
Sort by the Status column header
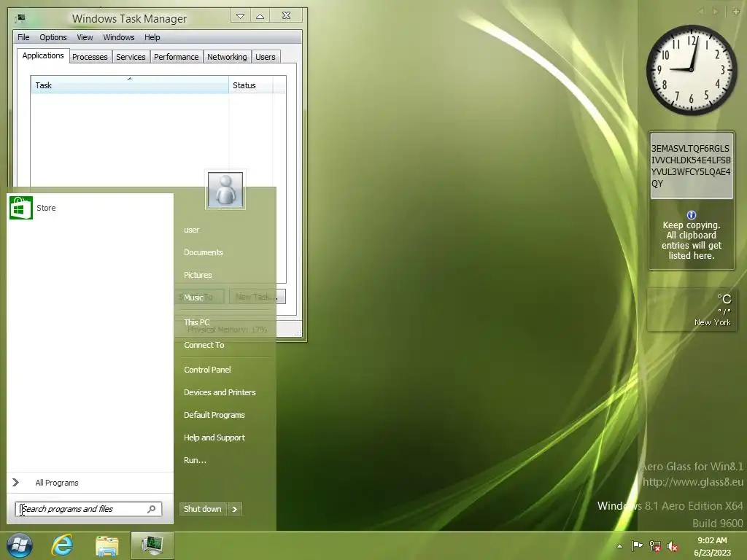point(251,85)
